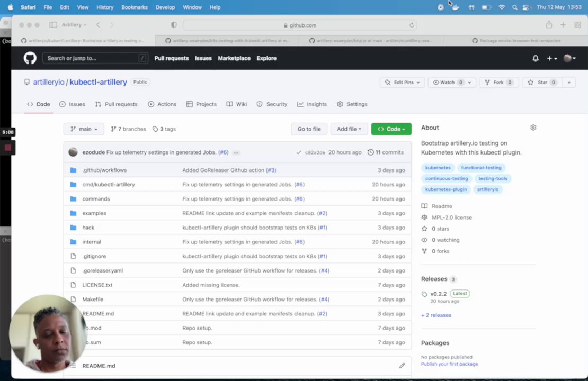The height and width of the screenshot is (381, 588).
Task: Open the star lists dropdown arrow
Action: [569, 83]
